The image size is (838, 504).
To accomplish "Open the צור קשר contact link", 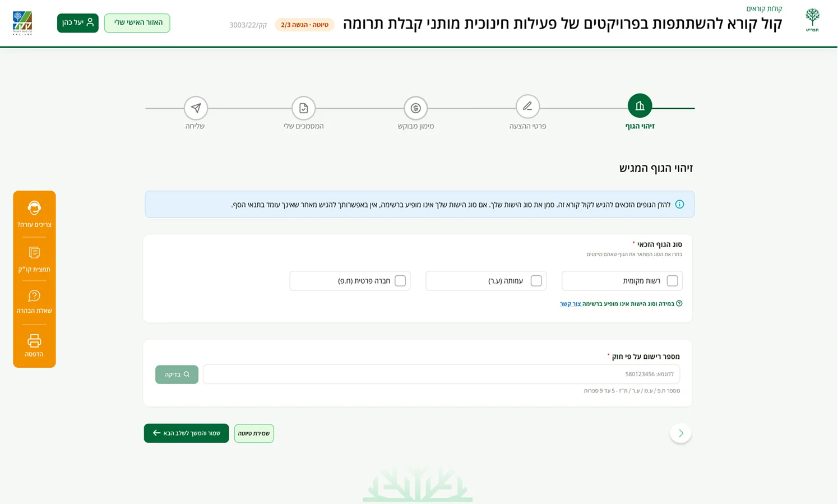I will click(570, 304).
